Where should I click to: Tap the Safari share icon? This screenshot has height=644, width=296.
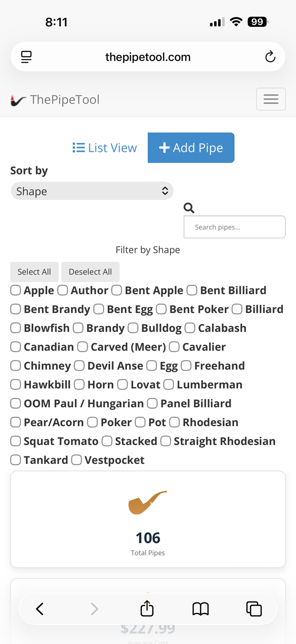tap(147, 609)
